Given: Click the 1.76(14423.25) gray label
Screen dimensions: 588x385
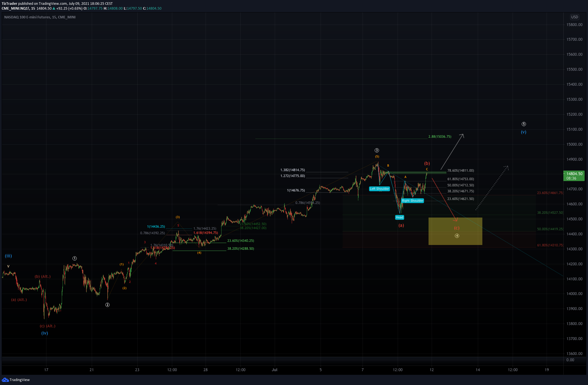Looking at the screenshot, I should click(x=205, y=229).
